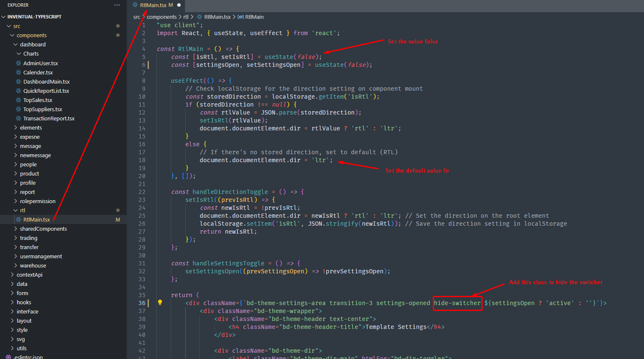Place cursor on 'ltr' string in line 18
This screenshot has height=359, width=644.
tap(320, 160)
